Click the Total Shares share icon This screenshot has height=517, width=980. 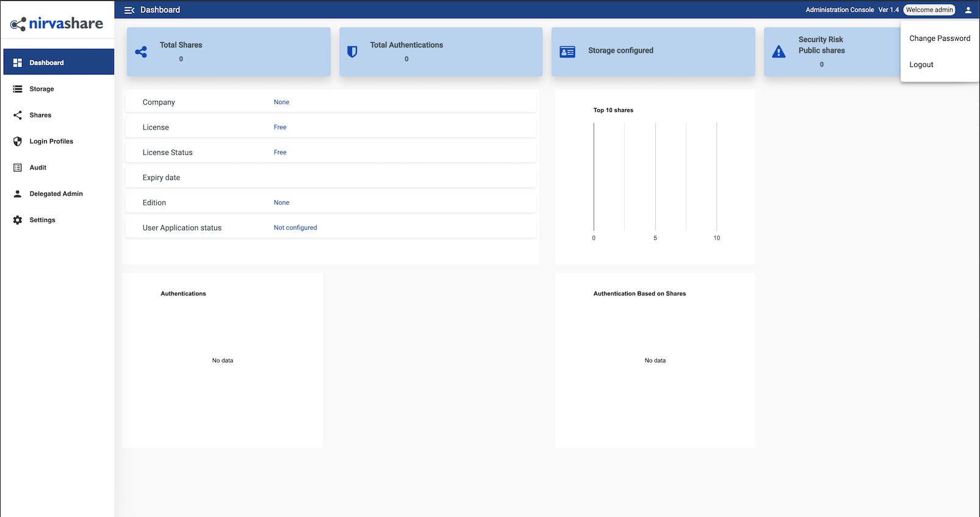coord(141,52)
